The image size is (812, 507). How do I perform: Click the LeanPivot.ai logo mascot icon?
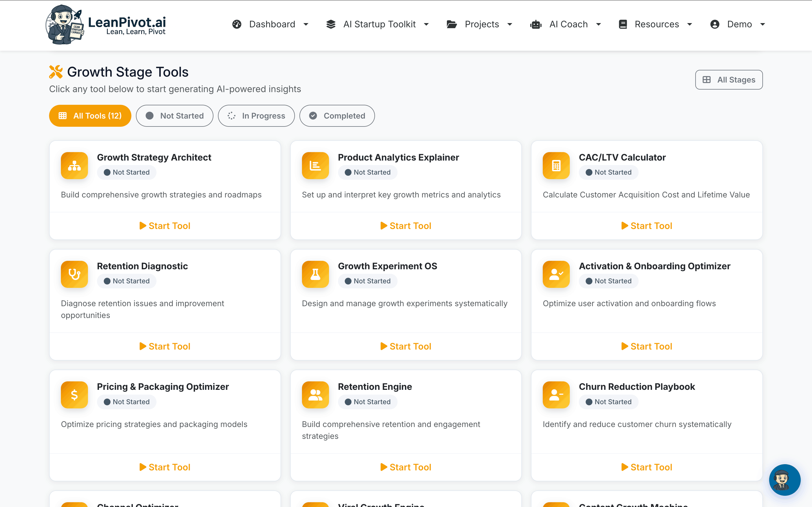coord(65,24)
